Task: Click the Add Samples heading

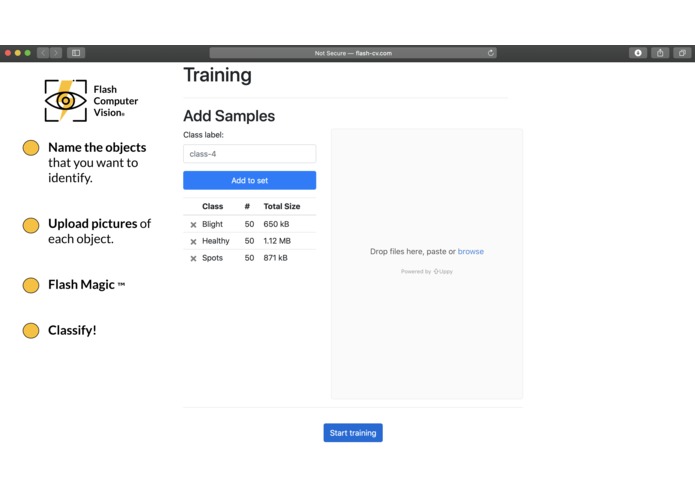Action: pos(229,116)
